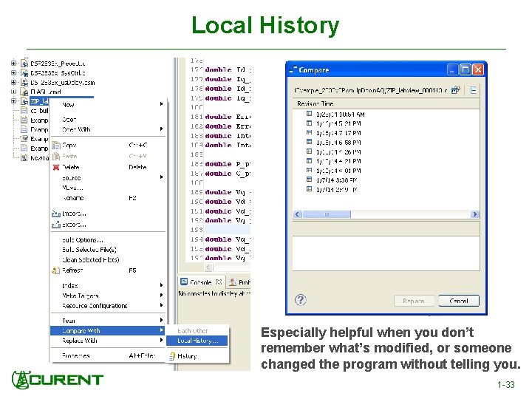
Task: Select revision entry at 5:21 PM
Action: click(x=338, y=123)
